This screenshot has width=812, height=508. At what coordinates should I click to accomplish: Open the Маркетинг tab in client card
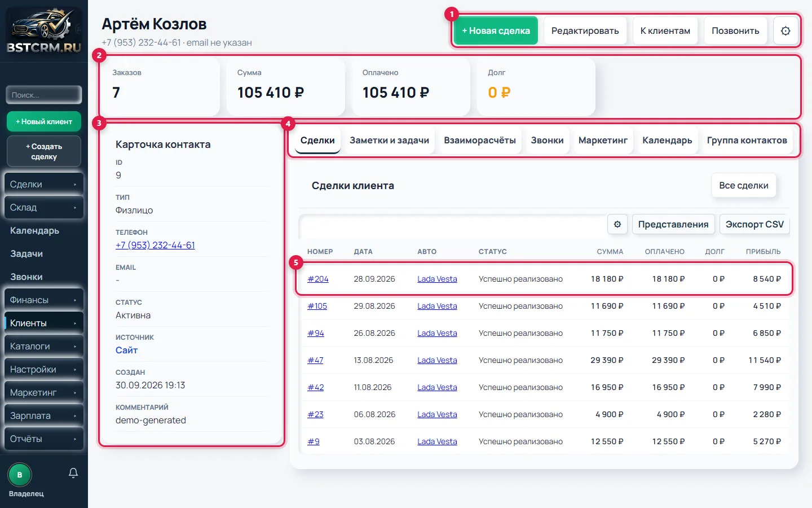coord(603,141)
